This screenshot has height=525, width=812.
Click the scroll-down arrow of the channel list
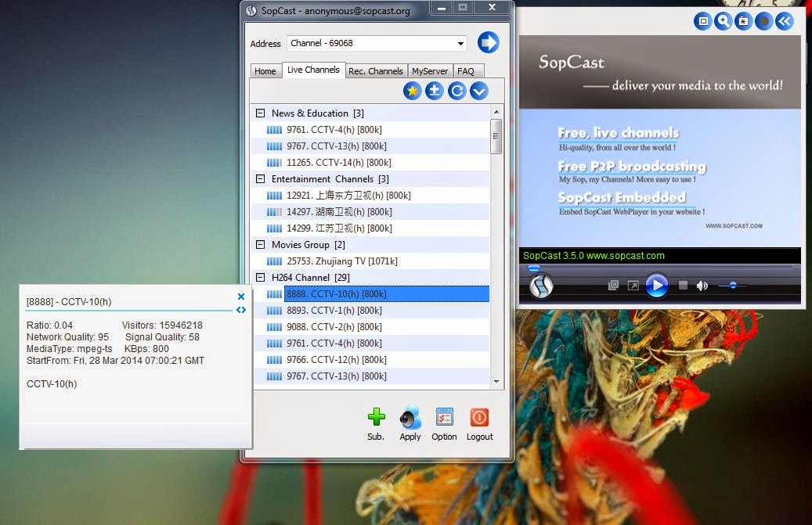click(496, 382)
